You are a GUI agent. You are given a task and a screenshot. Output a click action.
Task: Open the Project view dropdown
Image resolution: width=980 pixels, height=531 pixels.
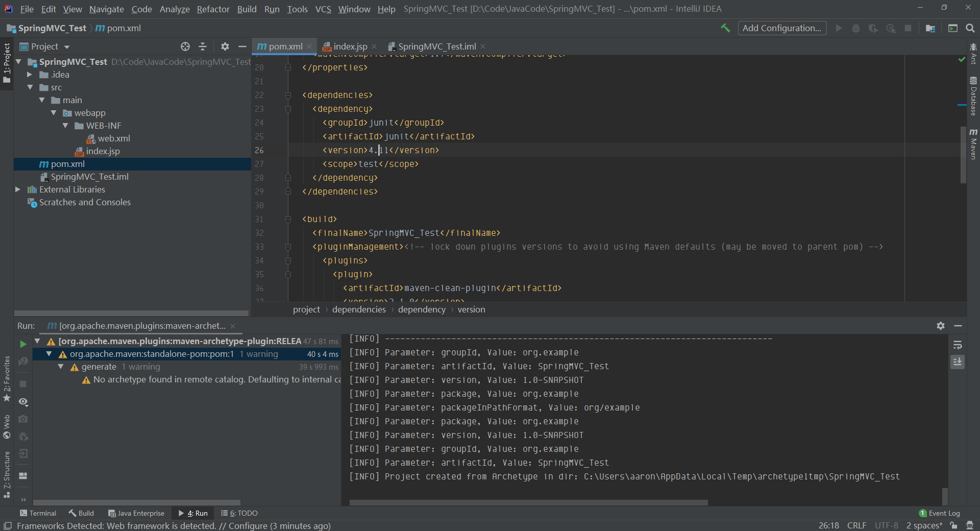pos(67,47)
